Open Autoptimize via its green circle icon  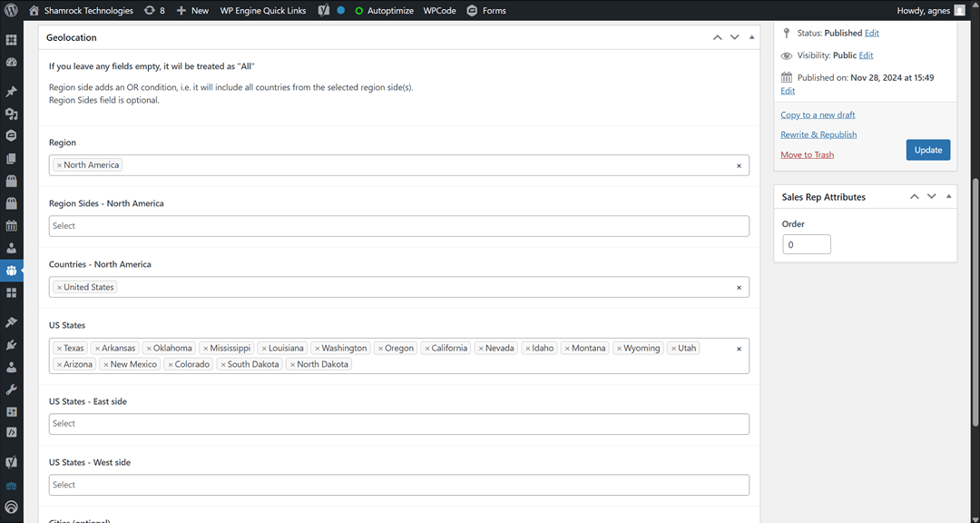click(x=359, y=10)
